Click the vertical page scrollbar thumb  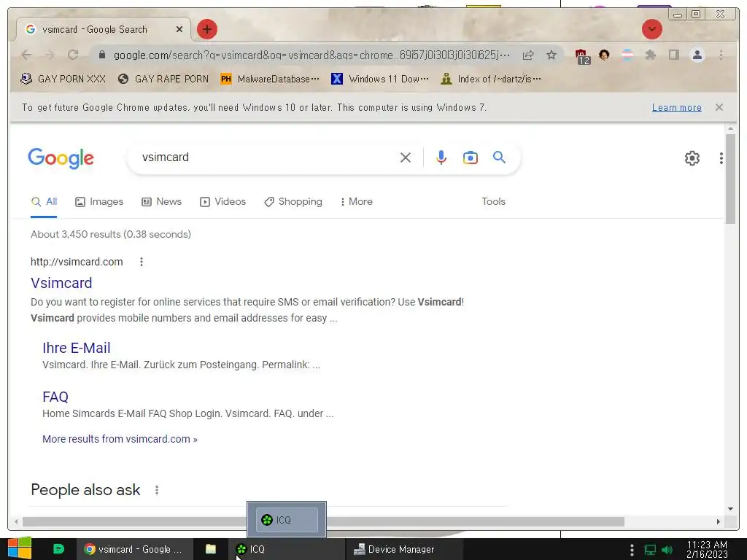[730, 179]
